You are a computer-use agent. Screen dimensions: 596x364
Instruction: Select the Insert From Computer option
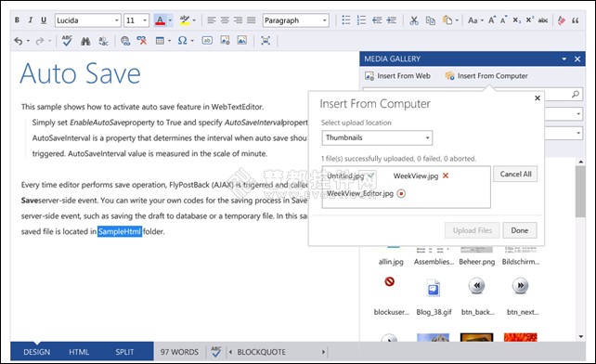pyautogui.click(x=486, y=76)
